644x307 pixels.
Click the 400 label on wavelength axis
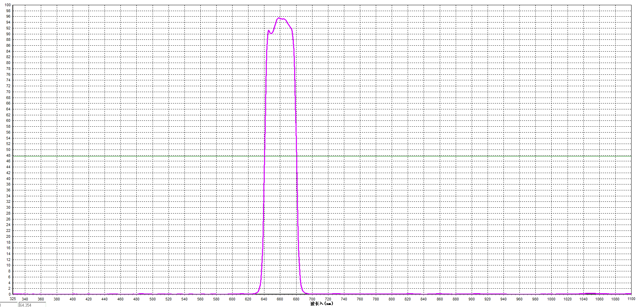pos(73,299)
